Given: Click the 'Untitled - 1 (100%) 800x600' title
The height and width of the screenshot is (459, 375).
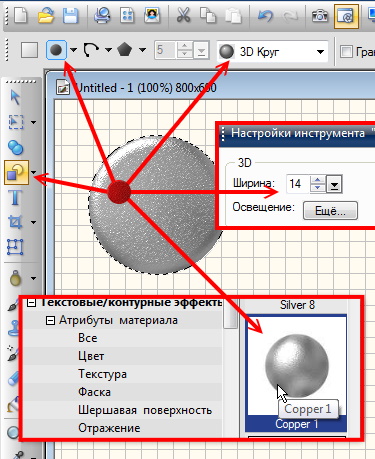Looking at the screenshot, I should coord(146,88).
